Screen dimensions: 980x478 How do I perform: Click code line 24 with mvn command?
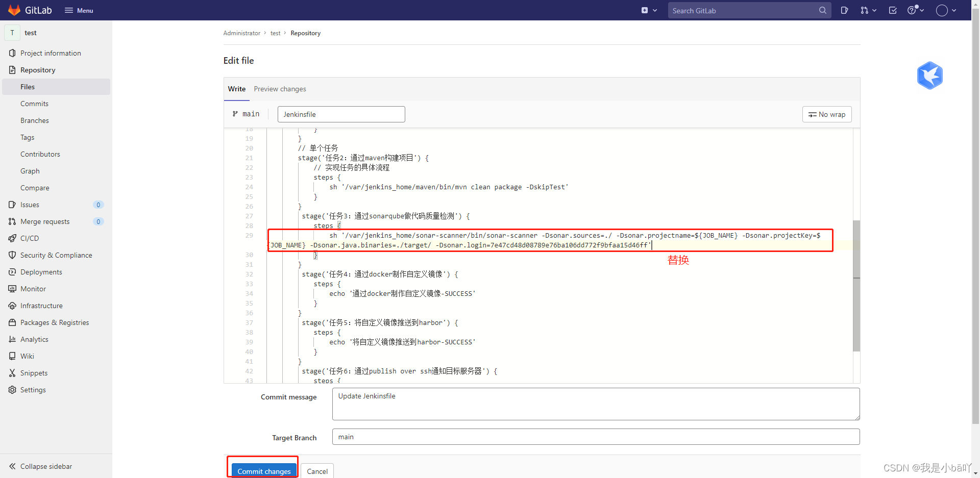449,187
